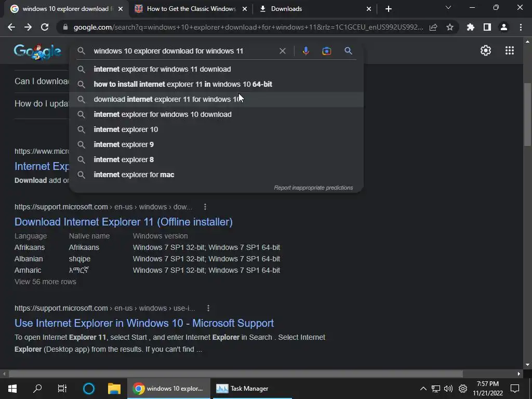View site information padlock icon

coord(65,27)
